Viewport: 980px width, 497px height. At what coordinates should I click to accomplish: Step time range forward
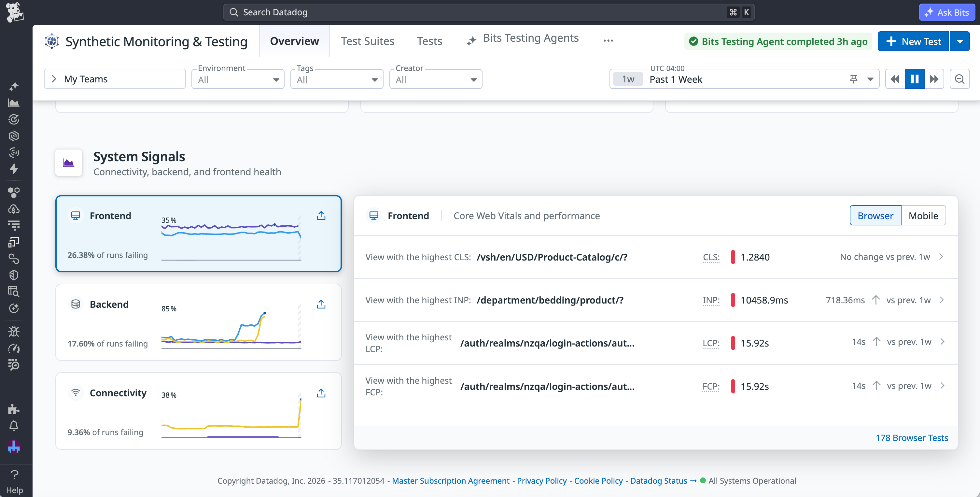[x=934, y=79]
